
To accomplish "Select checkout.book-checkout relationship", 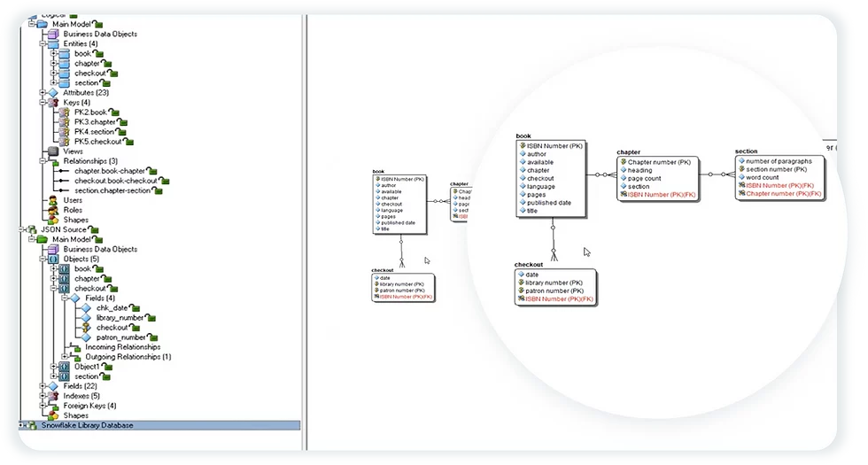I will 116,181.
